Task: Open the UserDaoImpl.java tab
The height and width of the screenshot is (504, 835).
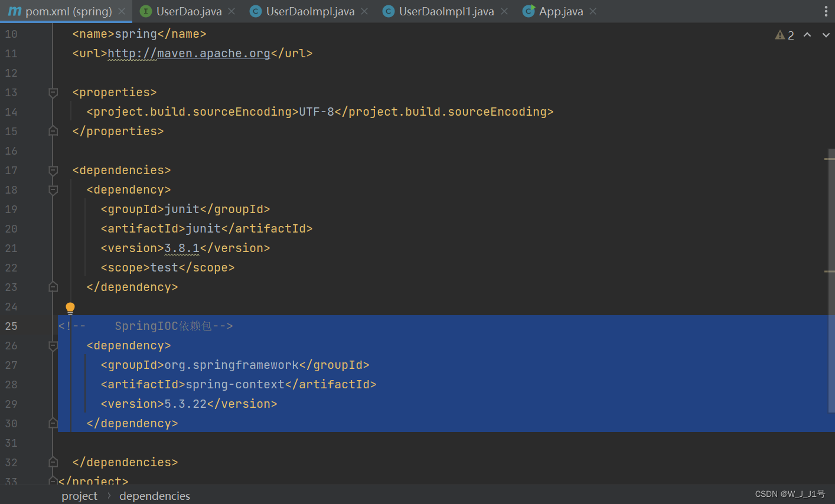Action: point(311,11)
